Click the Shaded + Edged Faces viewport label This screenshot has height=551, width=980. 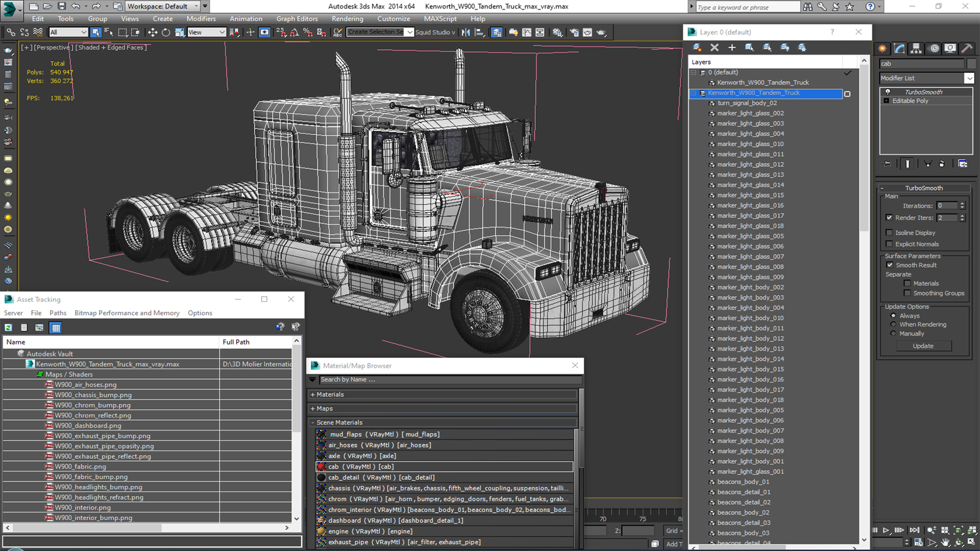coord(111,47)
